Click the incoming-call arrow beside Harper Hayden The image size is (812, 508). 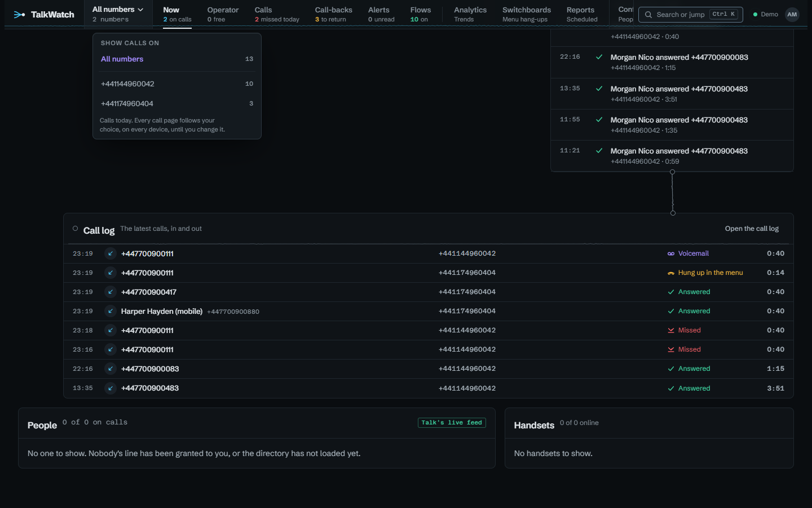pos(111,311)
